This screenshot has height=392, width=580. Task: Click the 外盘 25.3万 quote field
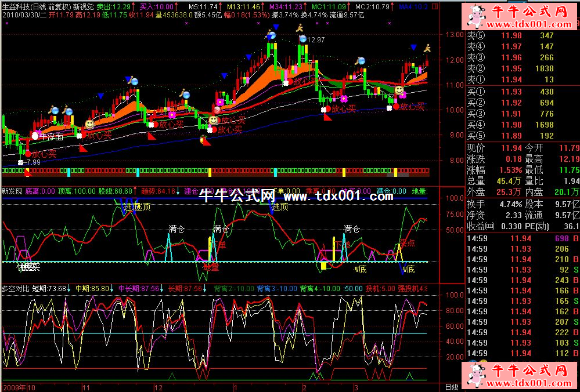tap(494, 192)
